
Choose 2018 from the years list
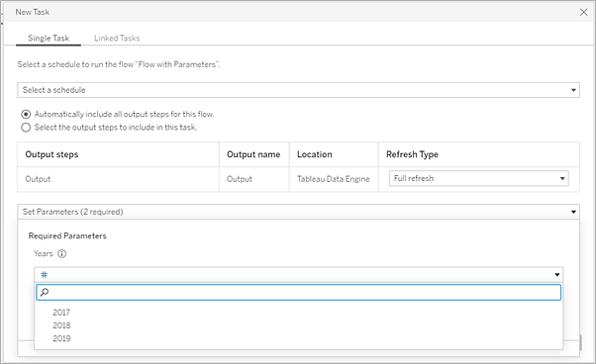[x=61, y=325]
